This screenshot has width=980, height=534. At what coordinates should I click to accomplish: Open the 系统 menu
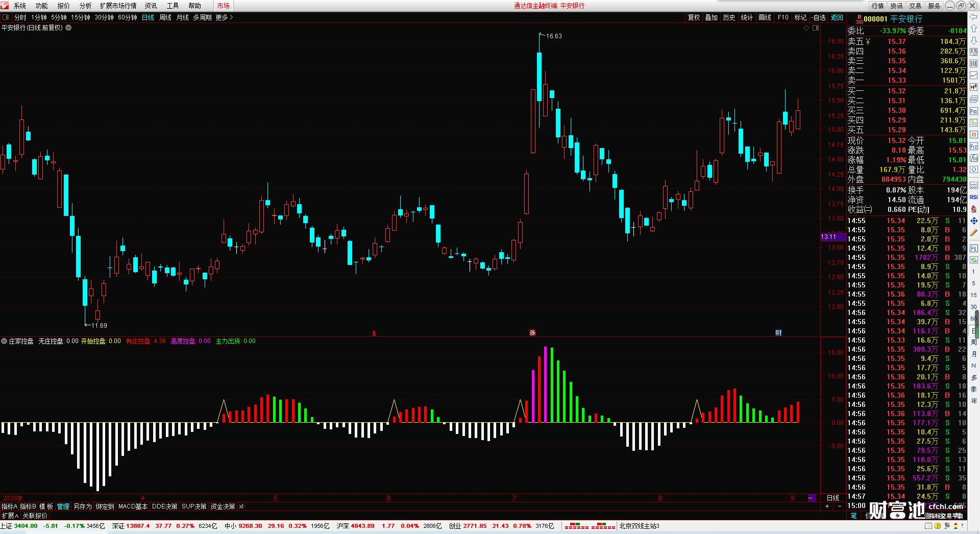point(20,6)
